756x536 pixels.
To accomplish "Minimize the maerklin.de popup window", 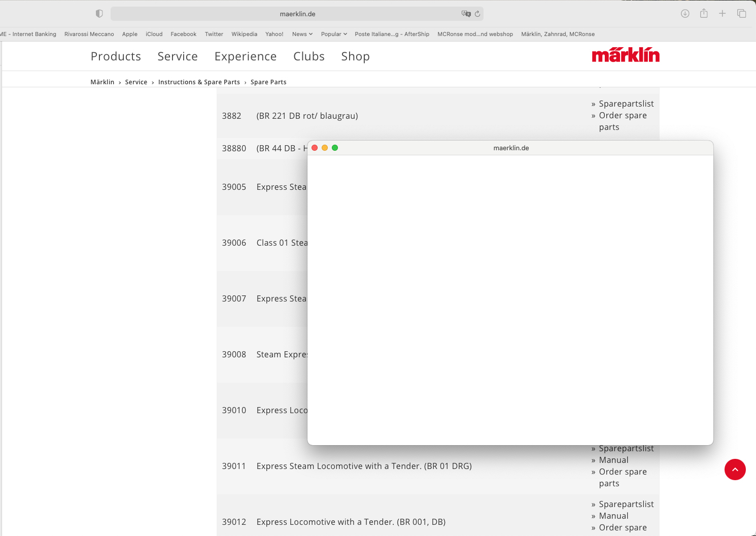I will click(x=325, y=148).
